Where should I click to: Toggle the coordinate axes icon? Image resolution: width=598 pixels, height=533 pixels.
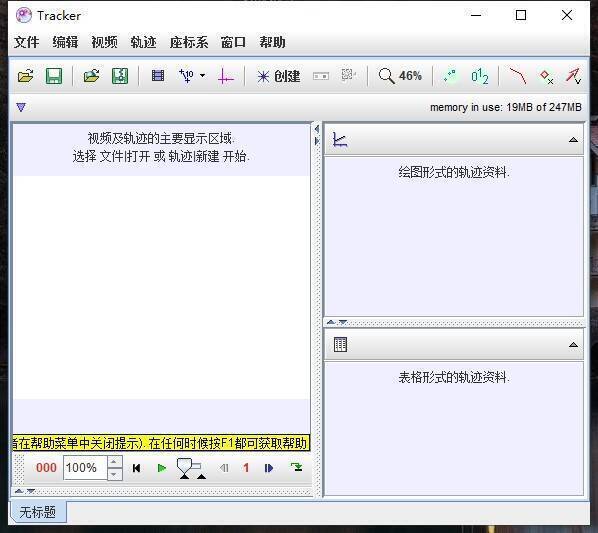click(225, 76)
